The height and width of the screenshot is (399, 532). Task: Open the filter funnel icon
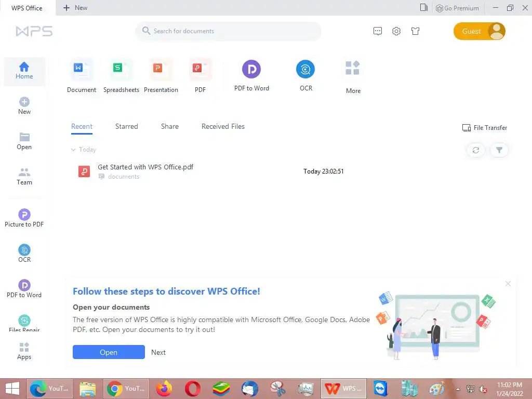coord(499,150)
